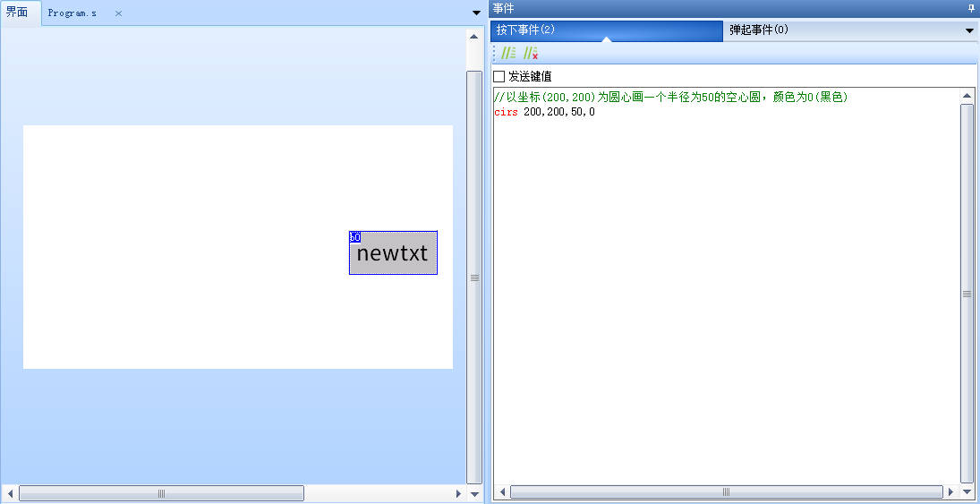Select the newtxt text control on canvas
The width and height of the screenshot is (980, 504).
(x=393, y=253)
